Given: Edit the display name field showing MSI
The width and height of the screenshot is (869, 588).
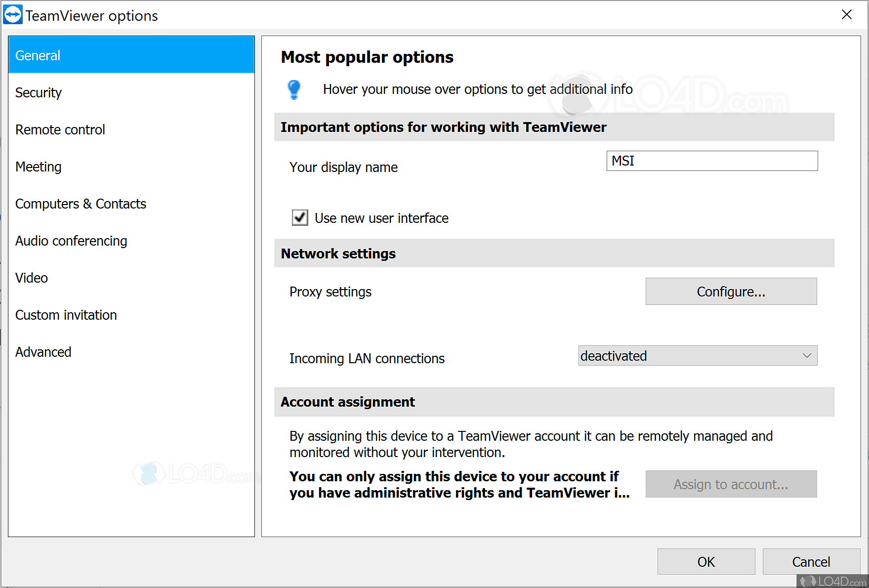Looking at the screenshot, I should (711, 161).
